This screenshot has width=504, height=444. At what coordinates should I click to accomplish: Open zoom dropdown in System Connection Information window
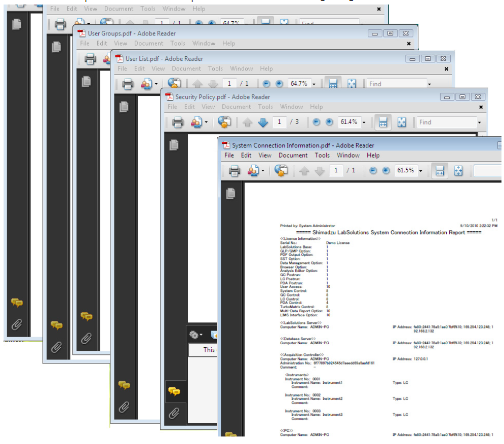pyautogui.click(x=421, y=171)
